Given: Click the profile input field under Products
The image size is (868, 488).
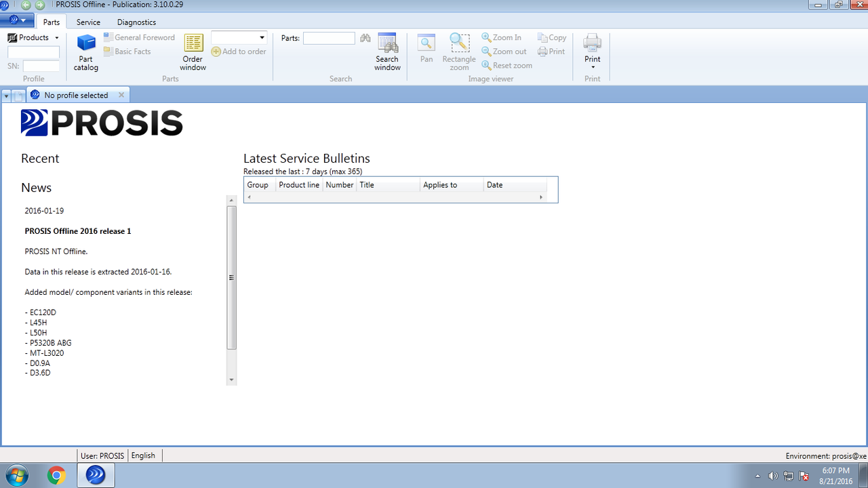Looking at the screenshot, I should coord(33,52).
